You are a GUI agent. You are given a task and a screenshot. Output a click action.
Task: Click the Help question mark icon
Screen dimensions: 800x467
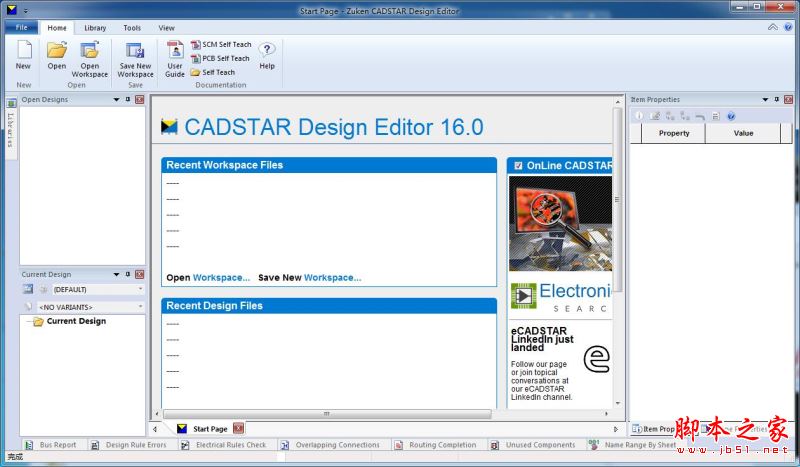tap(266, 50)
